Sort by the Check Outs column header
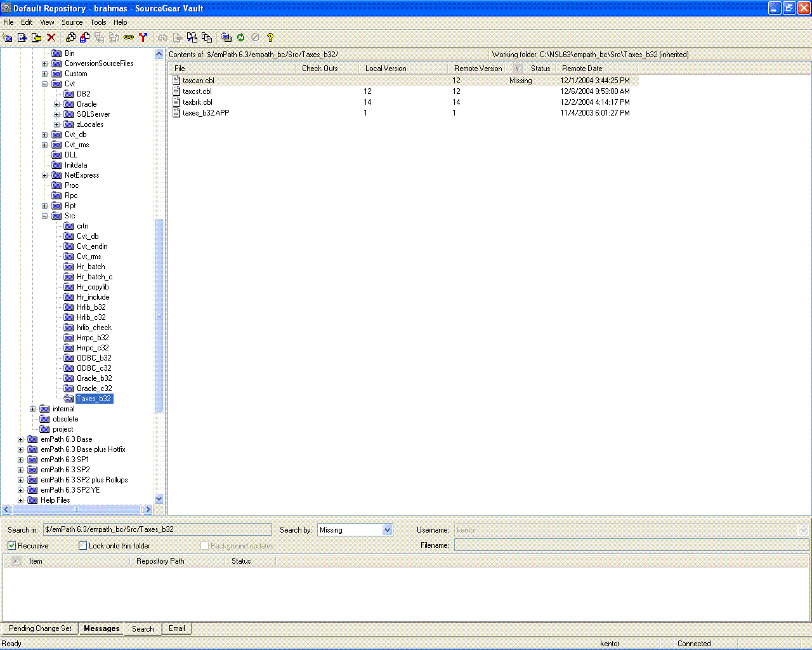 click(327, 69)
